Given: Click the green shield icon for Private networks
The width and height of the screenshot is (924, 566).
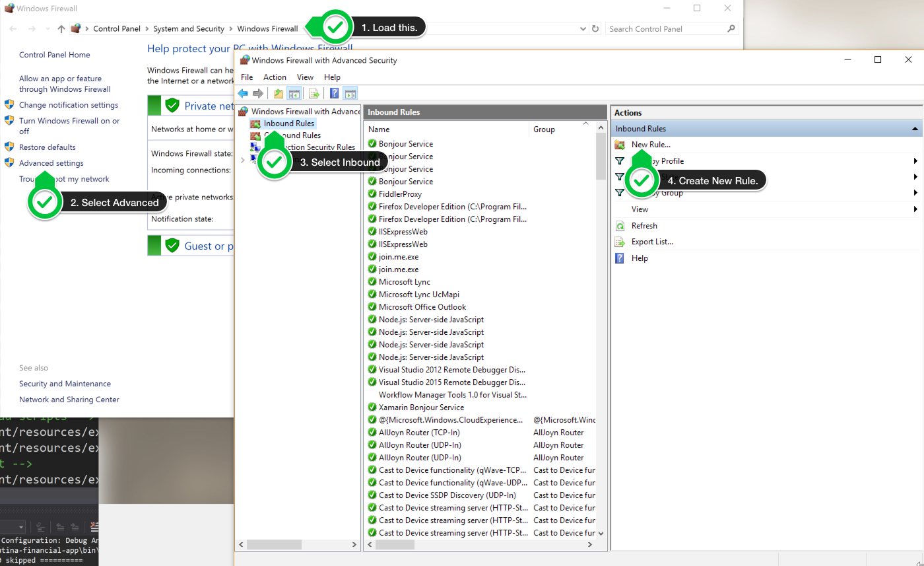Looking at the screenshot, I should (172, 106).
